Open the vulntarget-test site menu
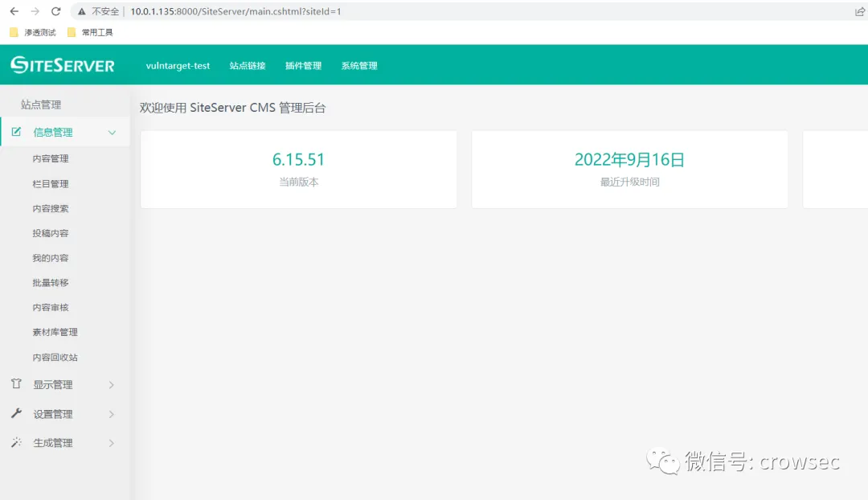Image resolution: width=868 pixels, height=500 pixels. [178, 65]
